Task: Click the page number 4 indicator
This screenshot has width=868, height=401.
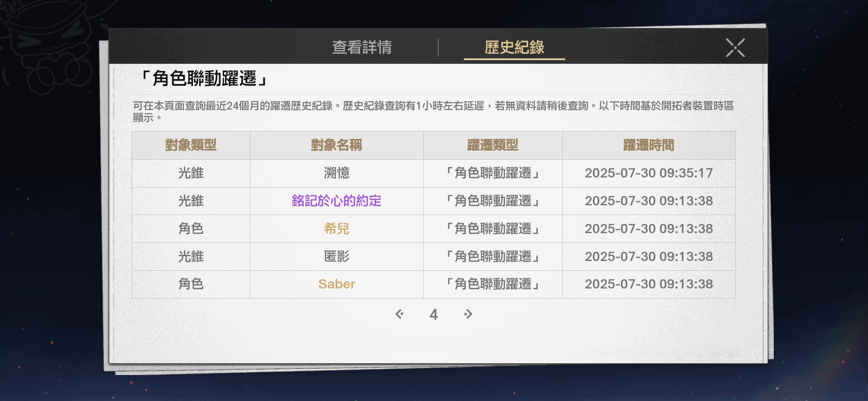Action: point(434,314)
